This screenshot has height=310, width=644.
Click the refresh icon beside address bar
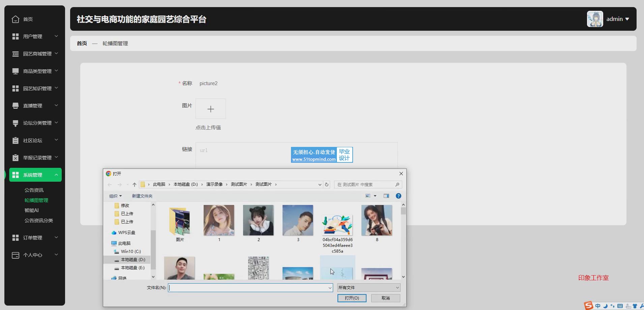coord(326,185)
